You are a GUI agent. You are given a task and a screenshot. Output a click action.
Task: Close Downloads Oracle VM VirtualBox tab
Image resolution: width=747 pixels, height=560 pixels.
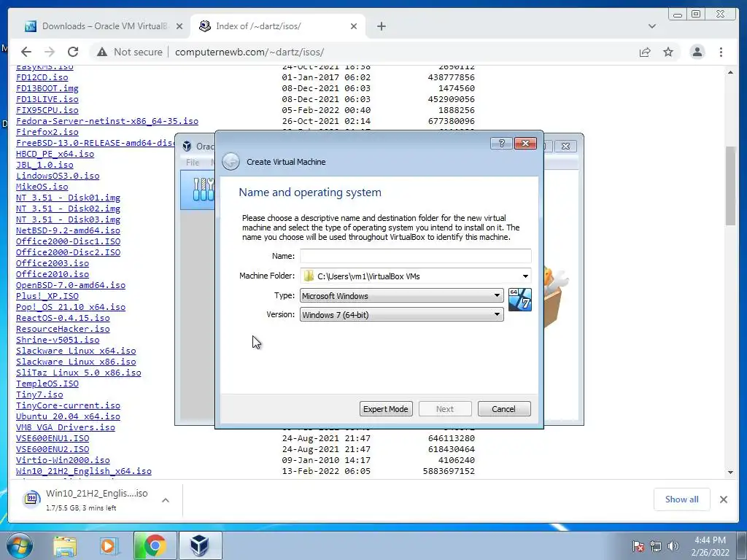point(179,26)
